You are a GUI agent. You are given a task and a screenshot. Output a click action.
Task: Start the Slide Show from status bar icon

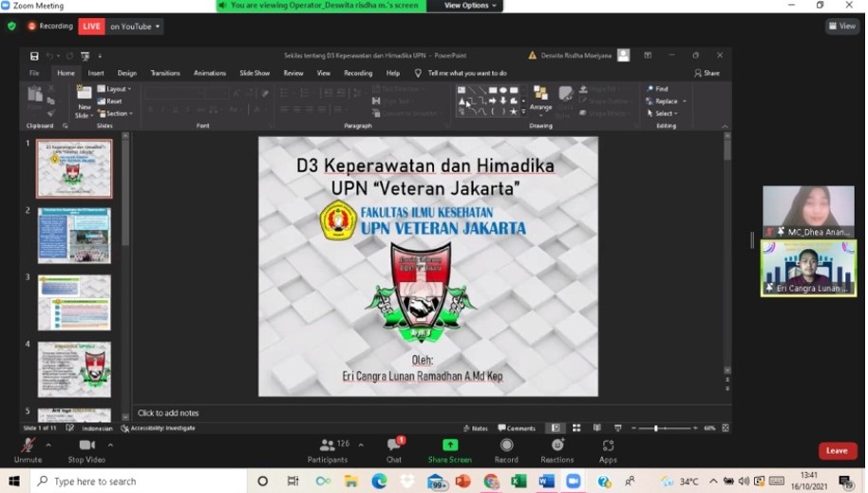pyautogui.click(x=618, y=427)
